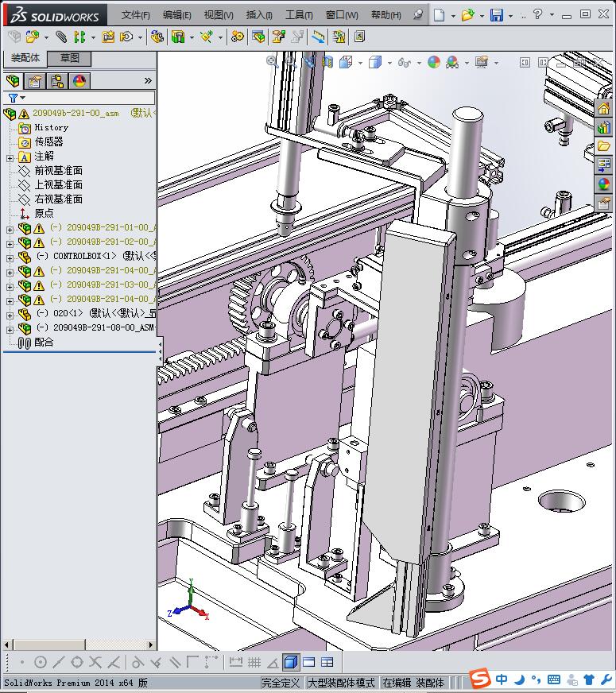616x693 pixels.
Task: Open the Help question mark dropdown arrow
Action: click(552, 15)
